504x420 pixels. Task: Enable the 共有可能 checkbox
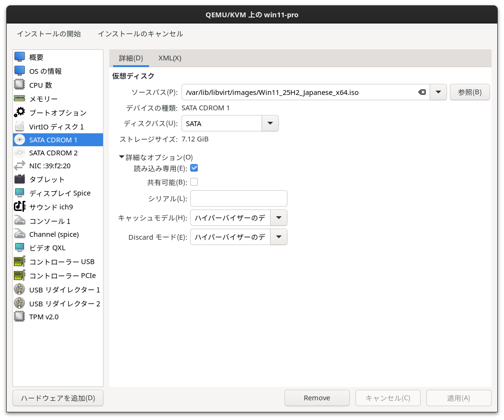pos(194,182)
